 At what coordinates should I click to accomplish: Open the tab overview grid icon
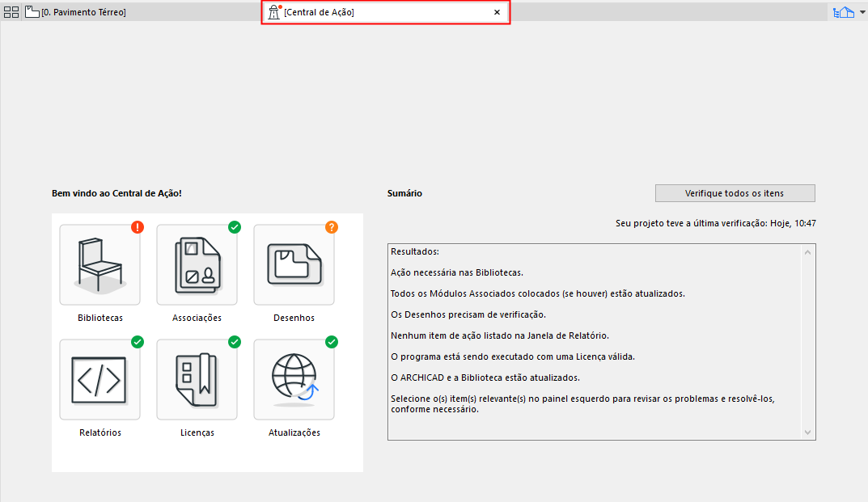point(11,12)
